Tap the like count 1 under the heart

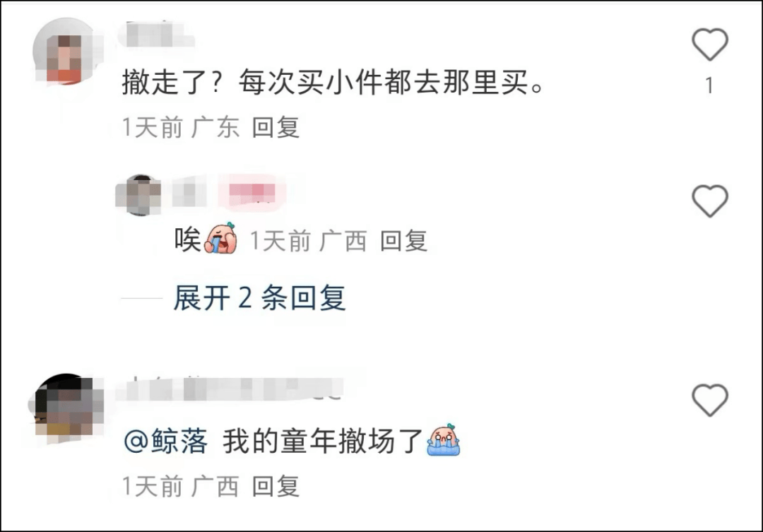tap(709, 85)
